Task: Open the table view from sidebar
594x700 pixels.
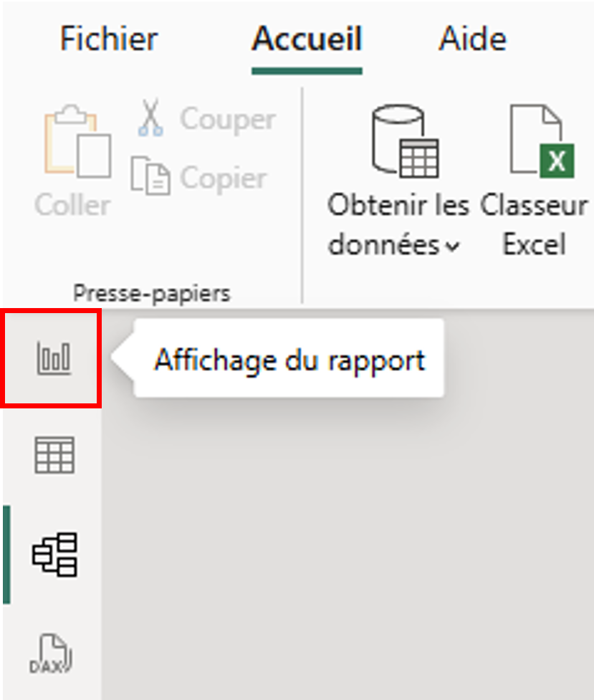Action: coord(54,456)
